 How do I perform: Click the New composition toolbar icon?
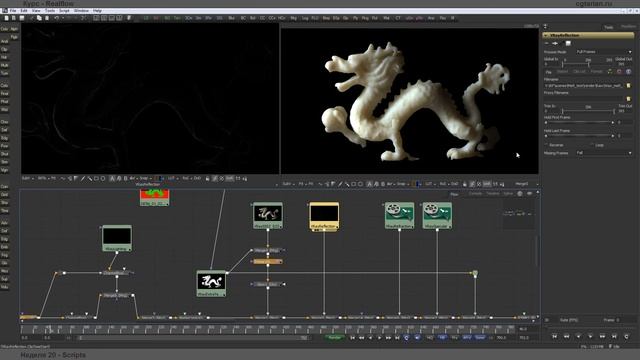(6, 18)
